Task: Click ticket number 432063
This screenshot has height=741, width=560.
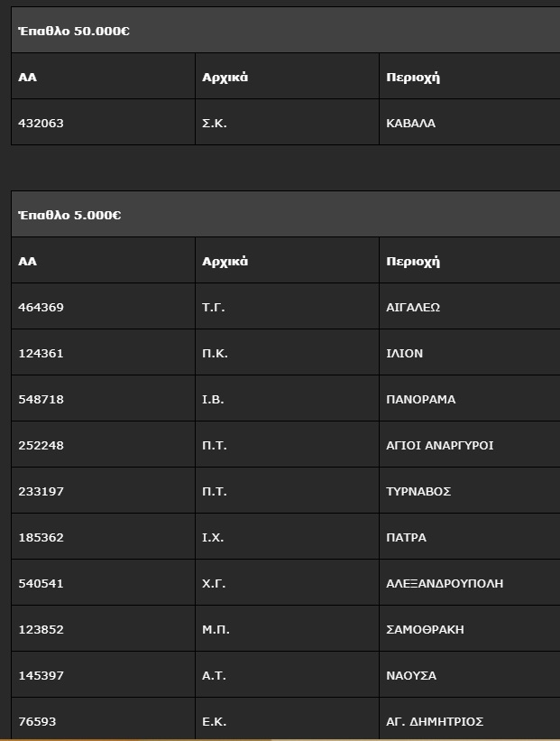Action: pyautogui.click(x=41, y=124)
